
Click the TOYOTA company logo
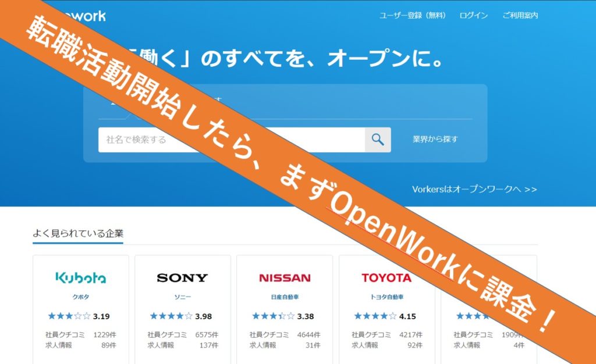coord(387,277)
